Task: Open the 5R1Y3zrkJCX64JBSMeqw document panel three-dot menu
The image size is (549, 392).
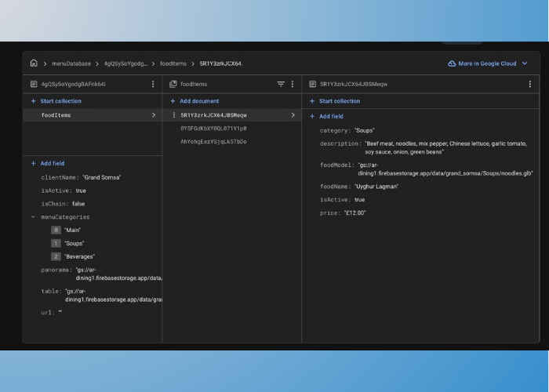Action: point(529,84)
